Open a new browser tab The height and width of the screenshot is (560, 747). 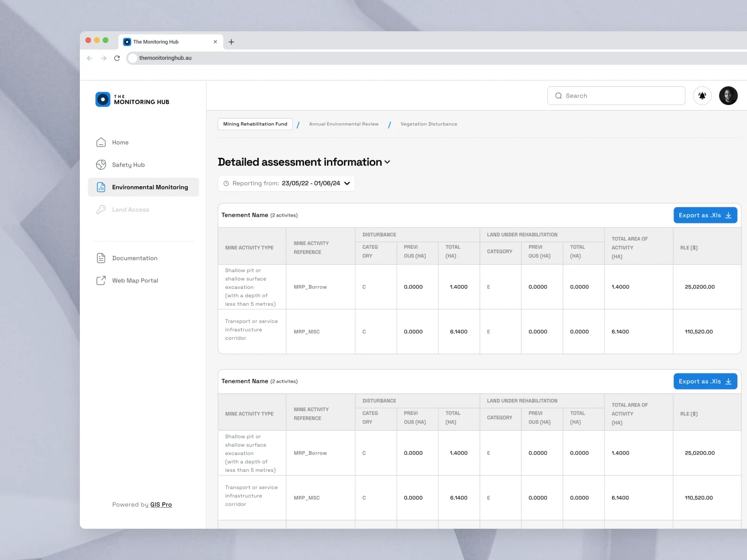(231, 42)
